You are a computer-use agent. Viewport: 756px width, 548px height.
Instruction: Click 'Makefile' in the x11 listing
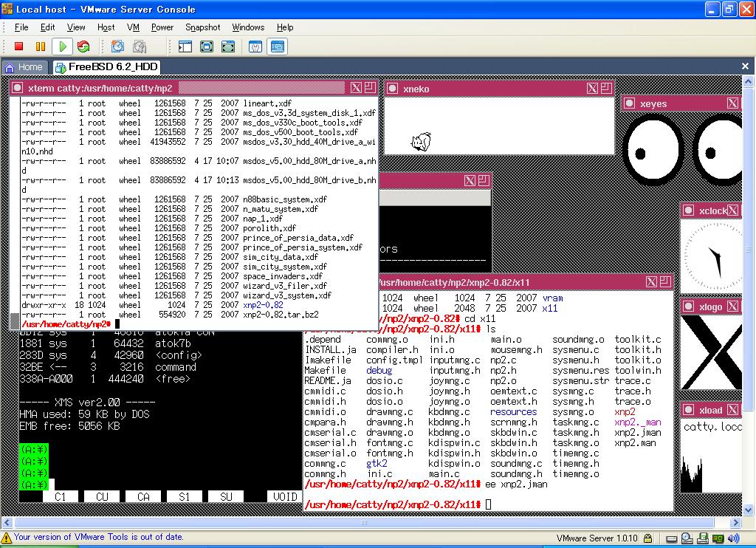[326, 371]
